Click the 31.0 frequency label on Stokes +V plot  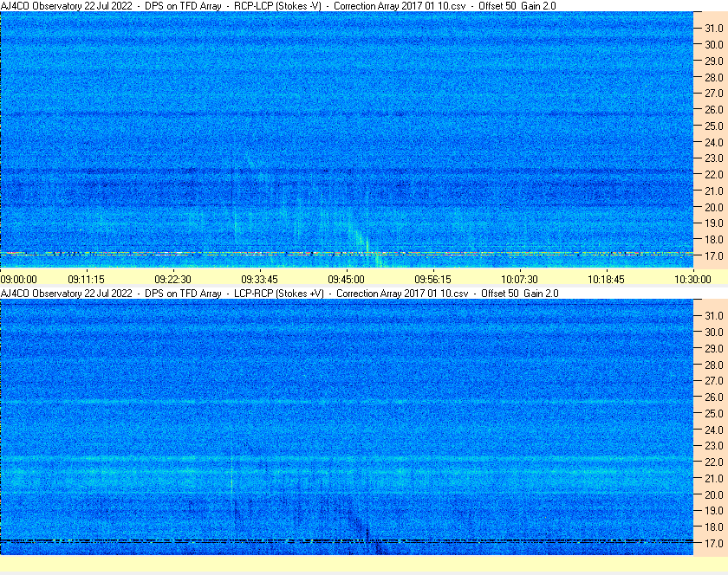[714, 315]
